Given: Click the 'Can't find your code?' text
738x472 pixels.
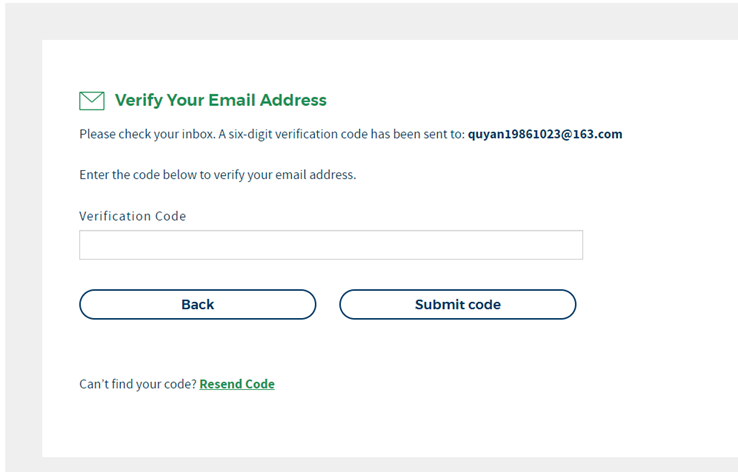Looking at the screenshot, I should tap(138, 384).
